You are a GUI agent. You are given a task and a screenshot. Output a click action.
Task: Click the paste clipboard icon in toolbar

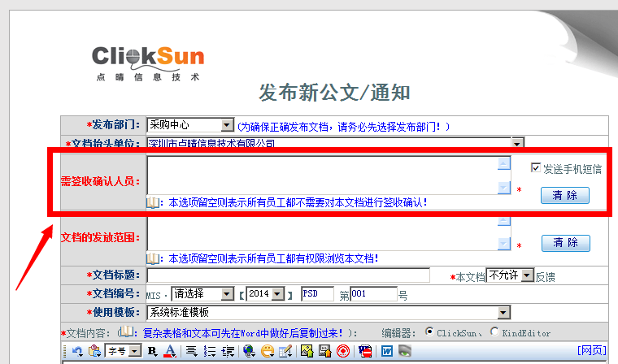coord(95,351)
